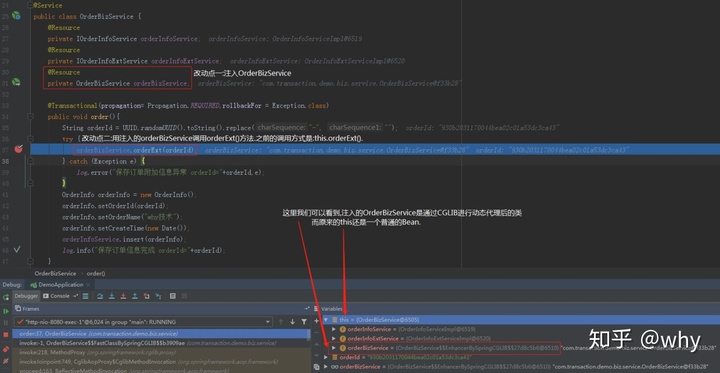Image resolution: width=720 pixels, height=373 pixels.
Task: Open the http-nio-8080-exec-1 thread dropdown
Action: point(142,322)
